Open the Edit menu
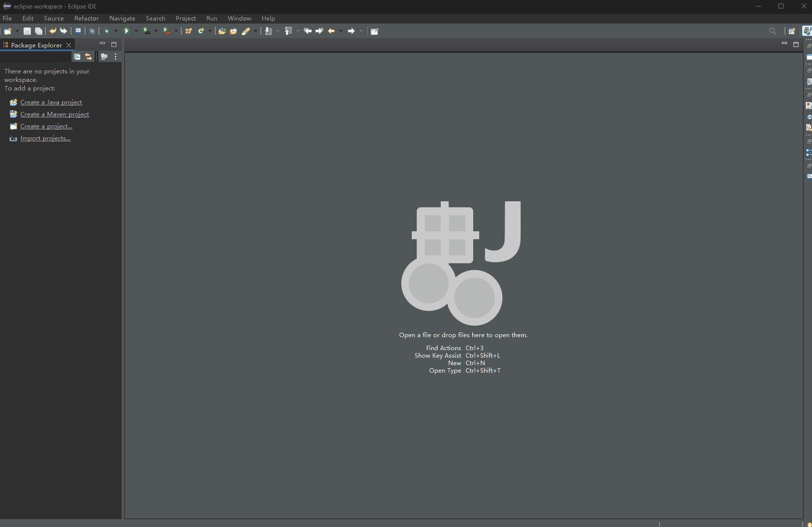Viewport: 812px width, 527px height. coord(28,18)
